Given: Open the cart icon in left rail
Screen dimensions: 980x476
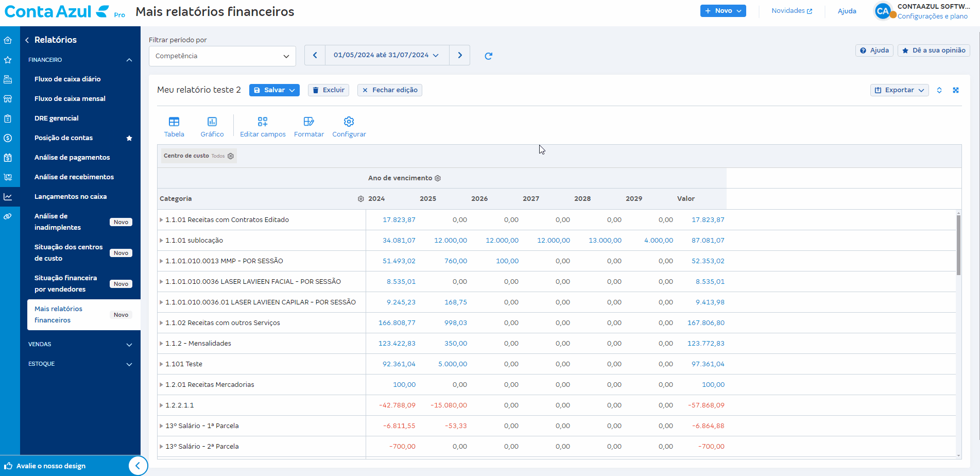Looking at the screenshot, I should (x=8, y=177).
